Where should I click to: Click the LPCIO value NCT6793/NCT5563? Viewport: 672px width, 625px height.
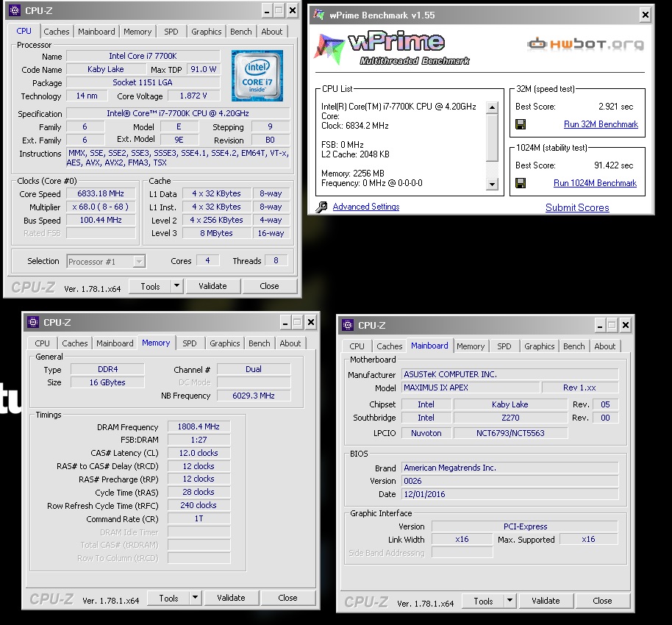click(510, 433)
